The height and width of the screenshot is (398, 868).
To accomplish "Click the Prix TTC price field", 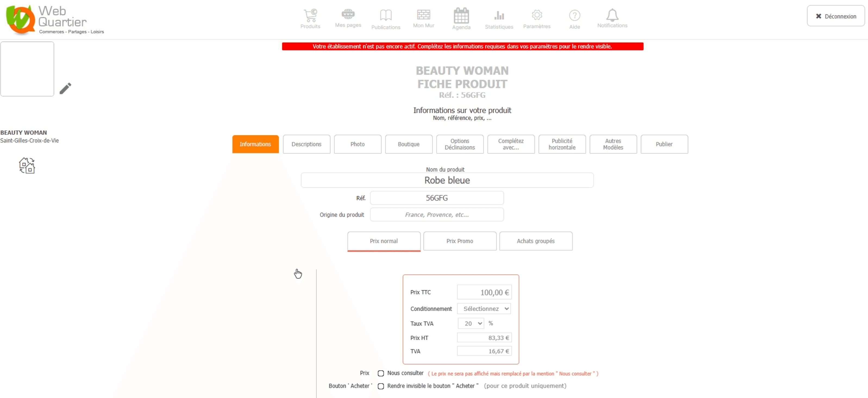I will click(x=484, y=292).
